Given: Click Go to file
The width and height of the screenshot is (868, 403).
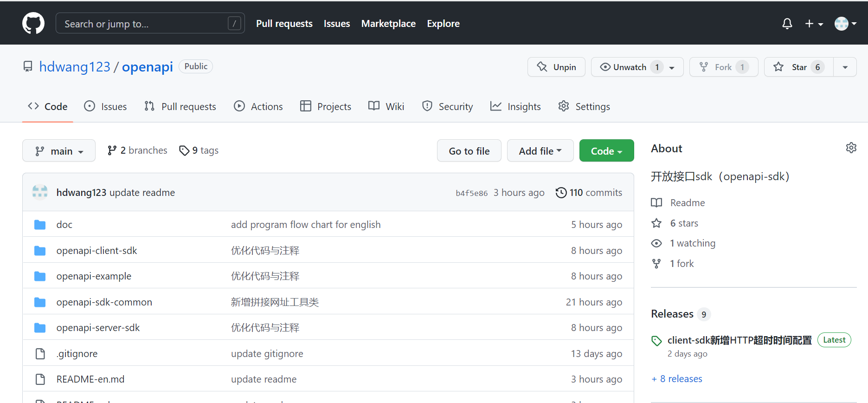Looking at the screenshot, I should click(469, 150).
